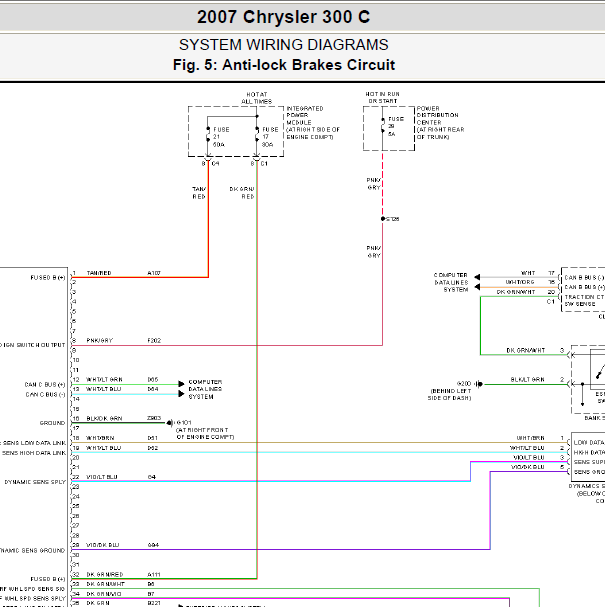605x607 pixels.
Task: Click the 'DYNAMIC SENS SPLY' terminal label
Action: [x=35, y=482]
